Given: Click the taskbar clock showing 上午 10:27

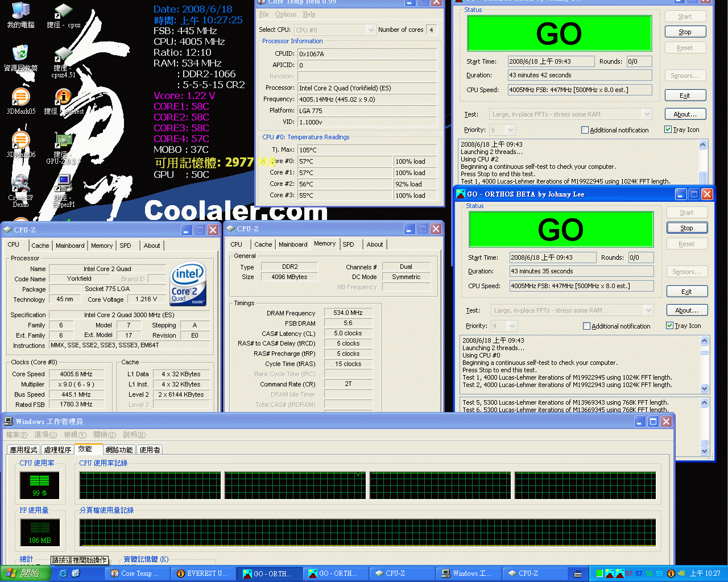Looking at the screenshot, I should [x=705, y=573].
